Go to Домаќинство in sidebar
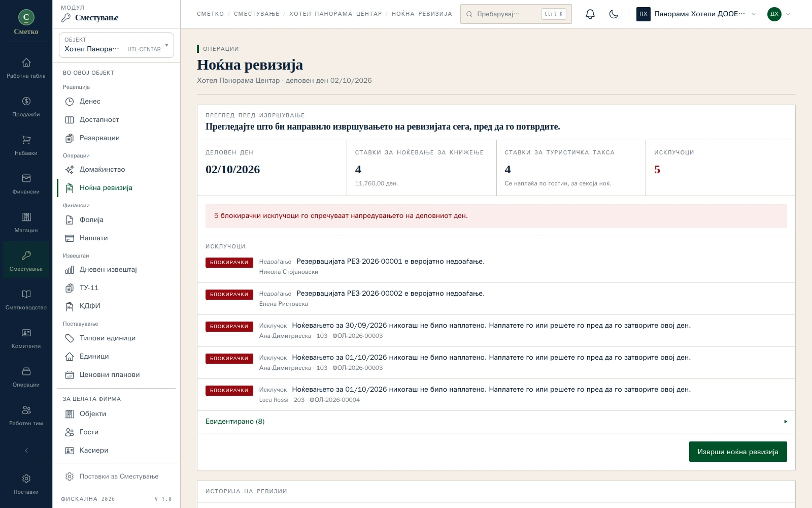 tap(116, 170)
